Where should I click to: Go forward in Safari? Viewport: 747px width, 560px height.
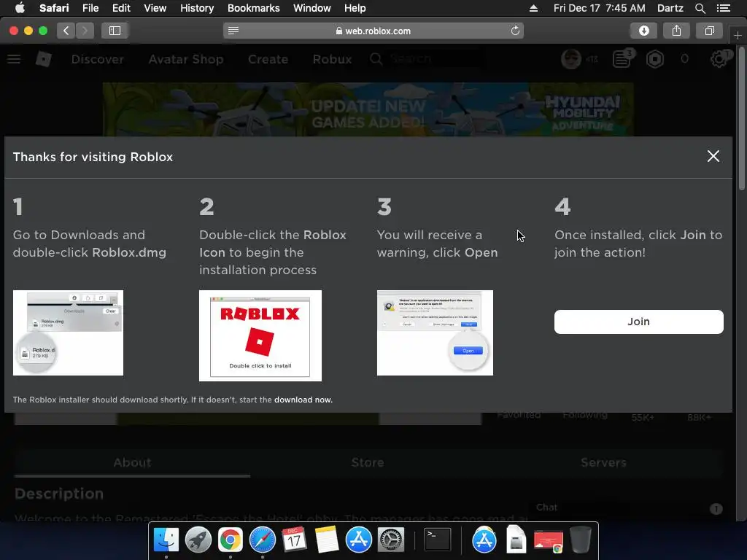point(85,31)
